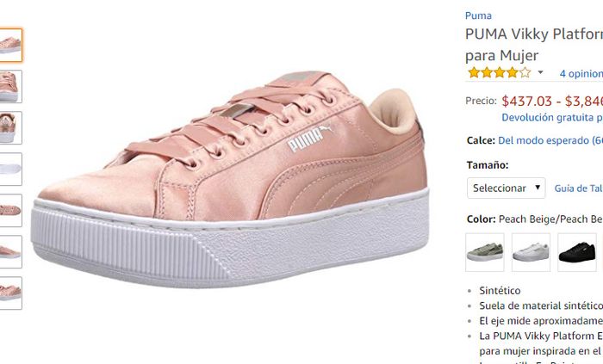Click the star rating icons

pyautogui.click(x=499, y=73)
